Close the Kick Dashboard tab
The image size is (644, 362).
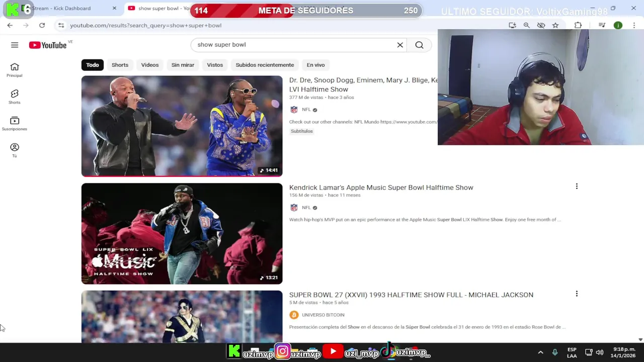tap(114, 8)
